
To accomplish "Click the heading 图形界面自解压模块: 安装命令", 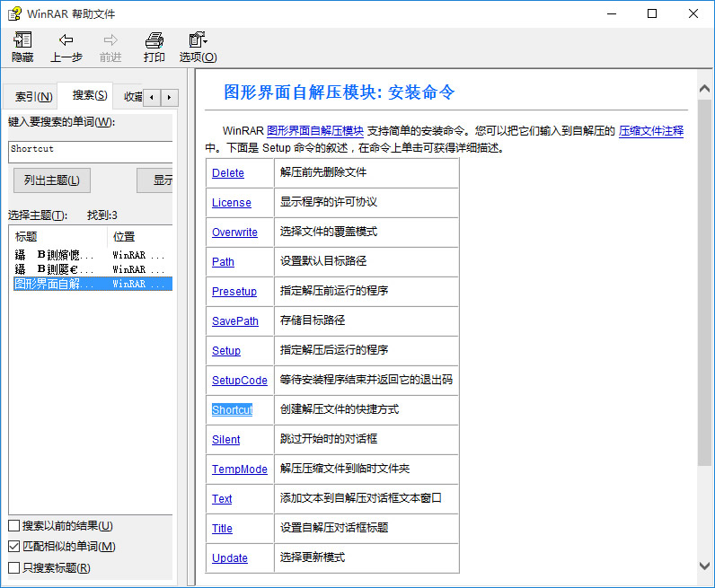I will point(340,92).
